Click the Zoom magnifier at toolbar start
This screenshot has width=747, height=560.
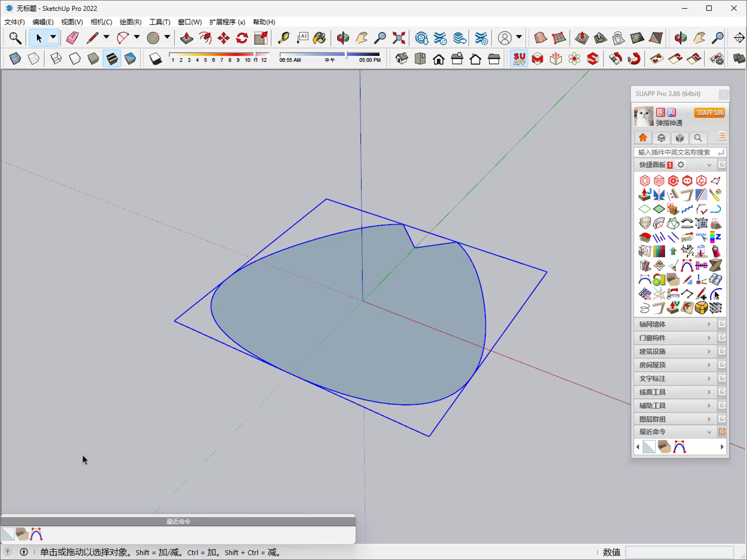(15, 38)
